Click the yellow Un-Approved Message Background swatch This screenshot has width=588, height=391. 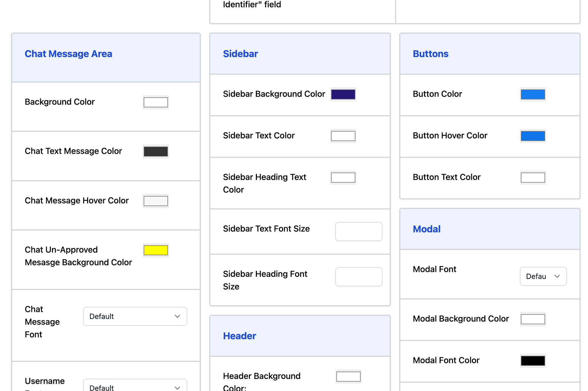click(156, 250)
